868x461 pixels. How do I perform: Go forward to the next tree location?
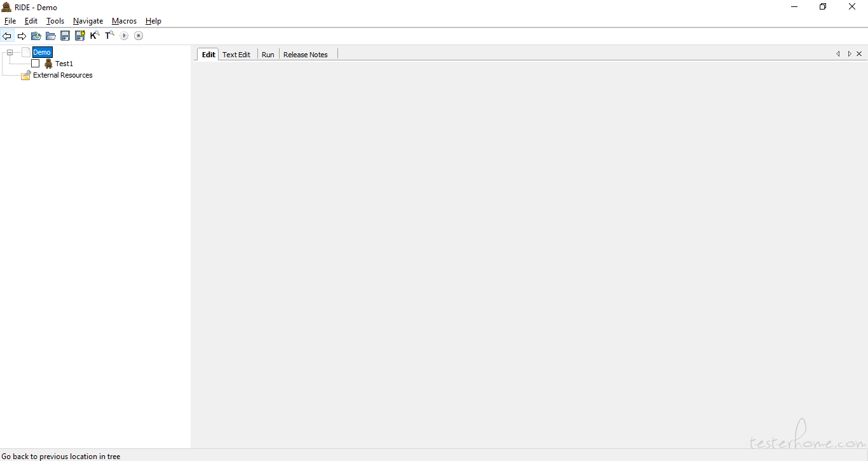tap(22, 36)
